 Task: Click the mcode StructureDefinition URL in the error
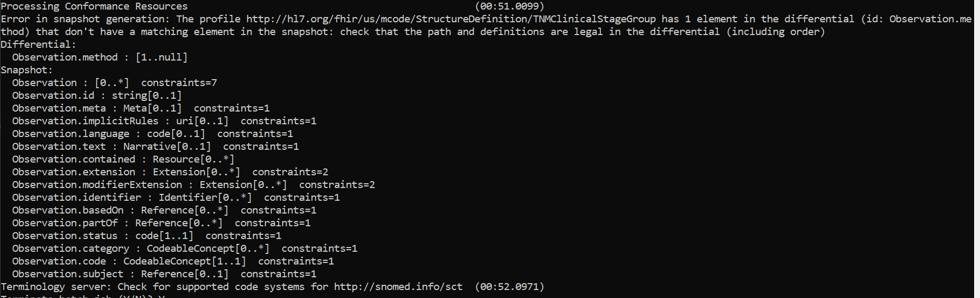(451, 19)
